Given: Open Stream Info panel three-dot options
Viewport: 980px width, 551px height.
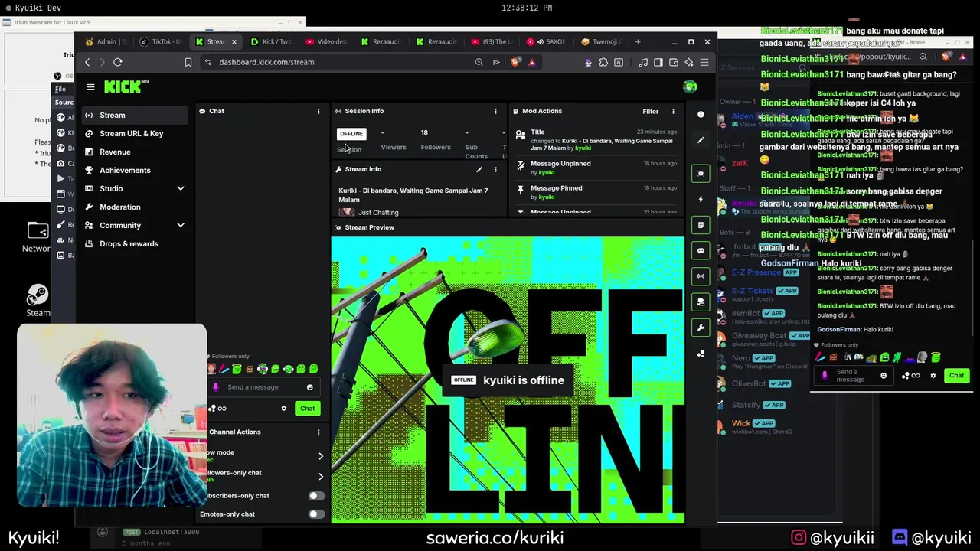Looking at the screenshot, I should 495,169.
